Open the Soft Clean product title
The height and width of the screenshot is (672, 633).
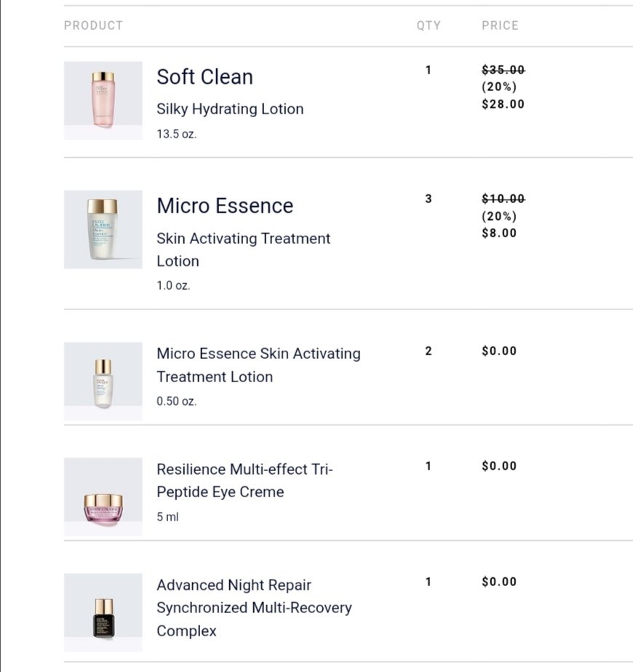pos(204,77)
